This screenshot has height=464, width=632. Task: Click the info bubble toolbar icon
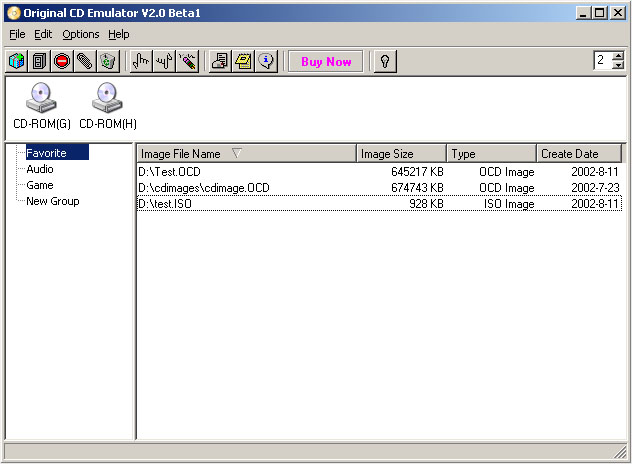(x=266, y=62)
